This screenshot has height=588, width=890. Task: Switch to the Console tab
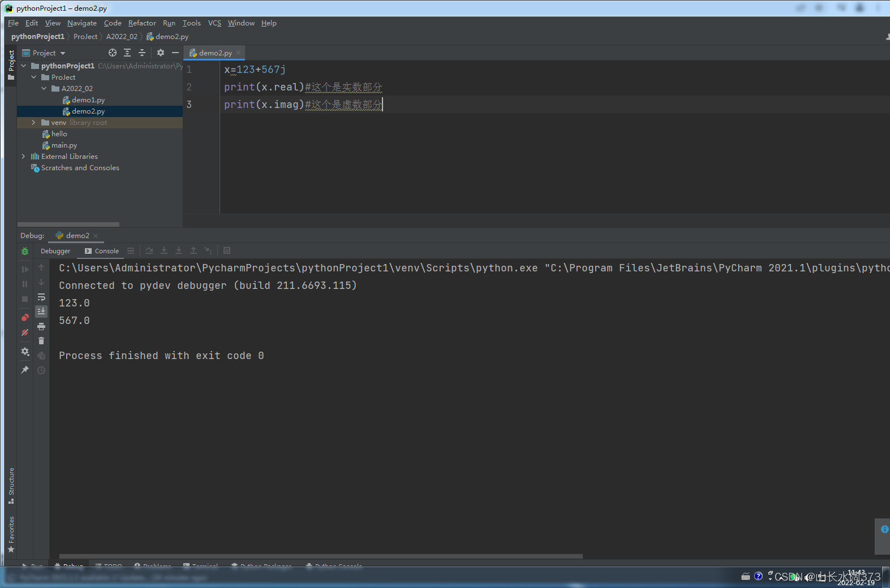tap(102, 251)
